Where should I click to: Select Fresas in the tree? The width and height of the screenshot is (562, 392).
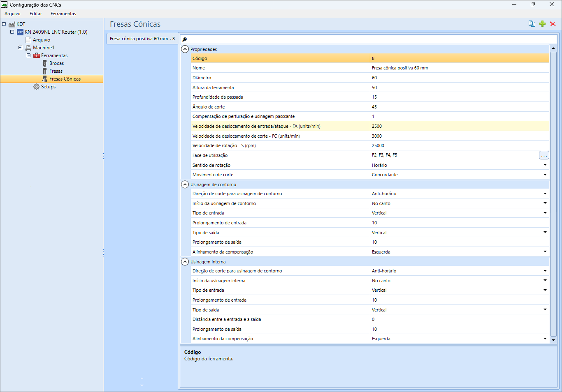coord(56,71)
